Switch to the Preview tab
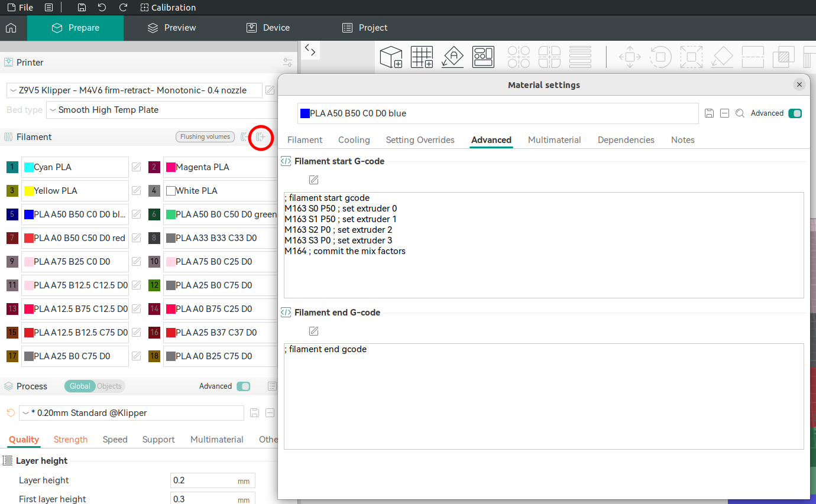 point(172,28)
